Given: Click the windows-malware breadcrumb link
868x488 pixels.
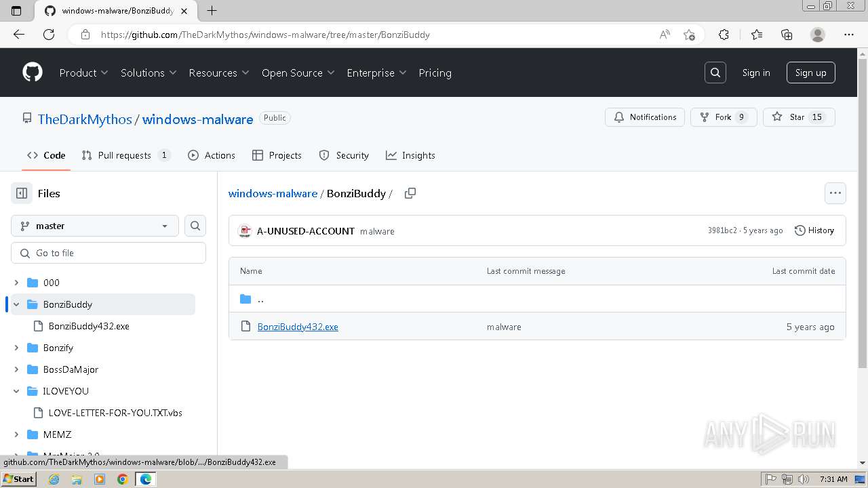Looking at the screenshot, I should click(273, 193).
